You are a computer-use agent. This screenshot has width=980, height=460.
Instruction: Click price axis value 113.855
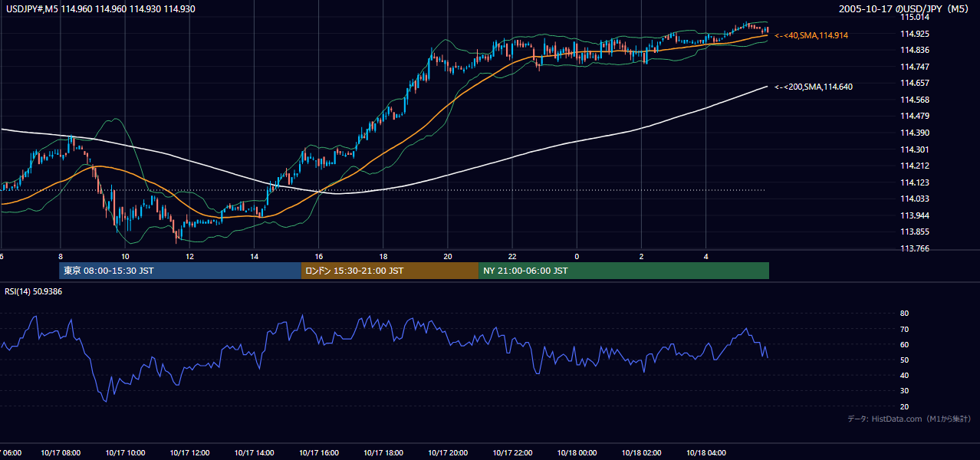pos(915,232)
